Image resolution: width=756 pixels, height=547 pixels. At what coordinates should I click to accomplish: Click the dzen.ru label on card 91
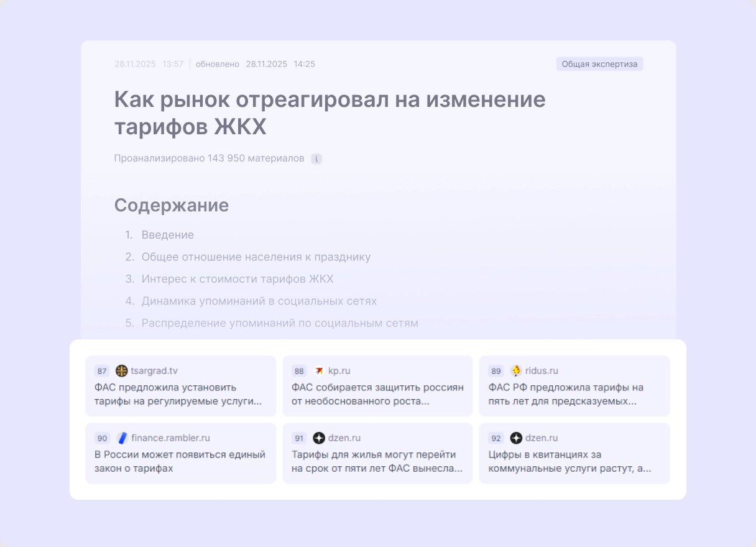pos(344,438)
